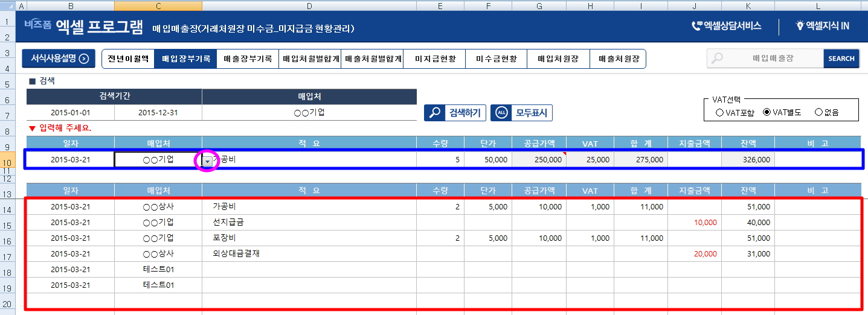Open the 매입처 dropdown arrow in input row
Viewport: 868px width, 315px height.
point(207,161)
